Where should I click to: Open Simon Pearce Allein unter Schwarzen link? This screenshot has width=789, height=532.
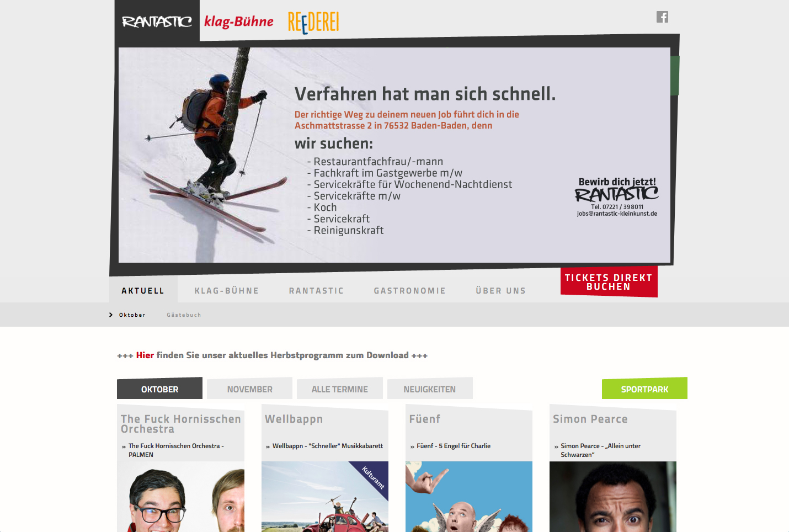tap(600, 450)
